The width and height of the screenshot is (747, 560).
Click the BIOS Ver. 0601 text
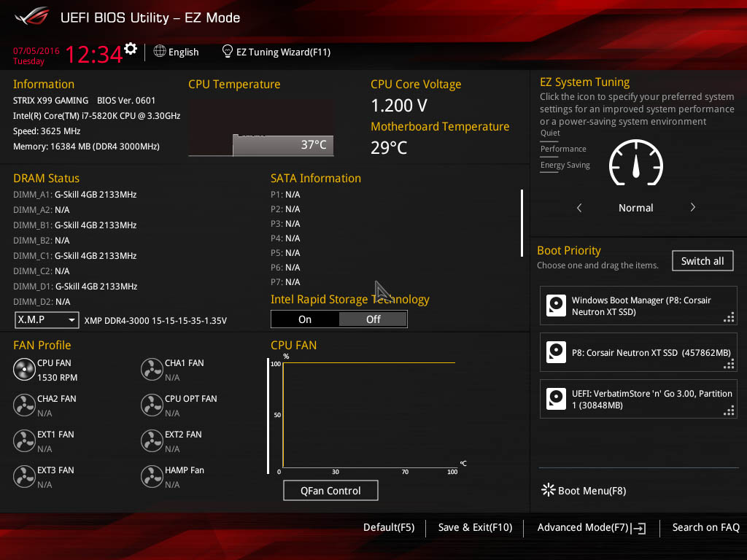(x=126, y=101)
